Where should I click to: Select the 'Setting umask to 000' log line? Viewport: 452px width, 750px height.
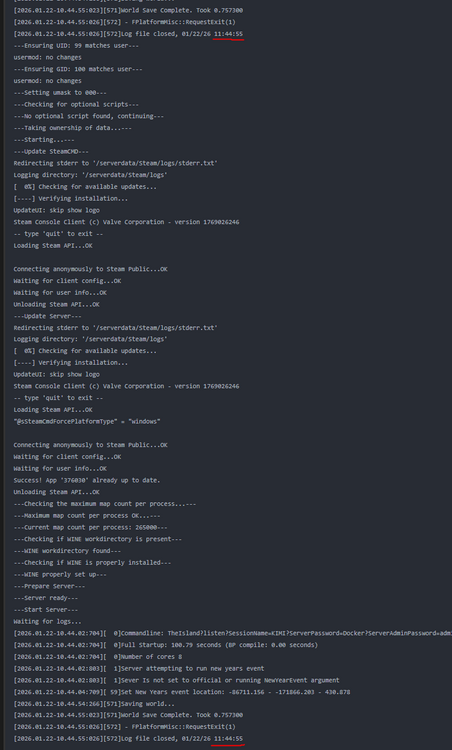(60, 92)
